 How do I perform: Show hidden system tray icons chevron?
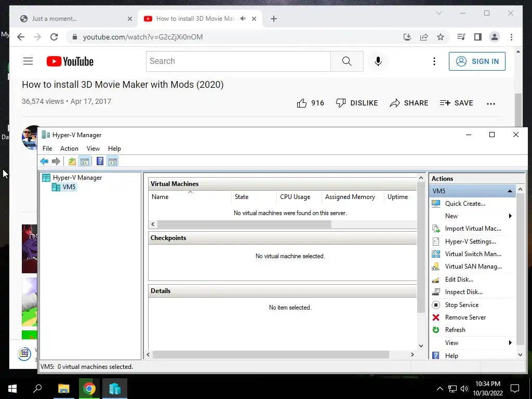[x=440, y=389]
